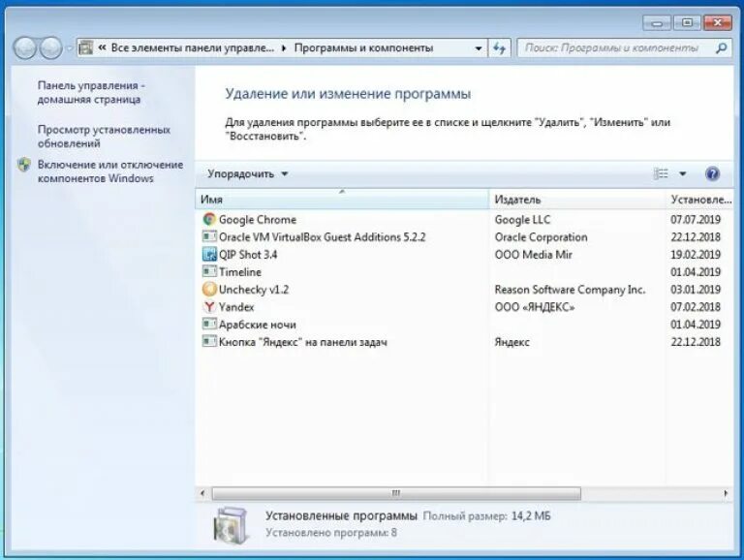
Task: Click the horizontal scrollbar right arrow
Action: click(x=726, y=493)
